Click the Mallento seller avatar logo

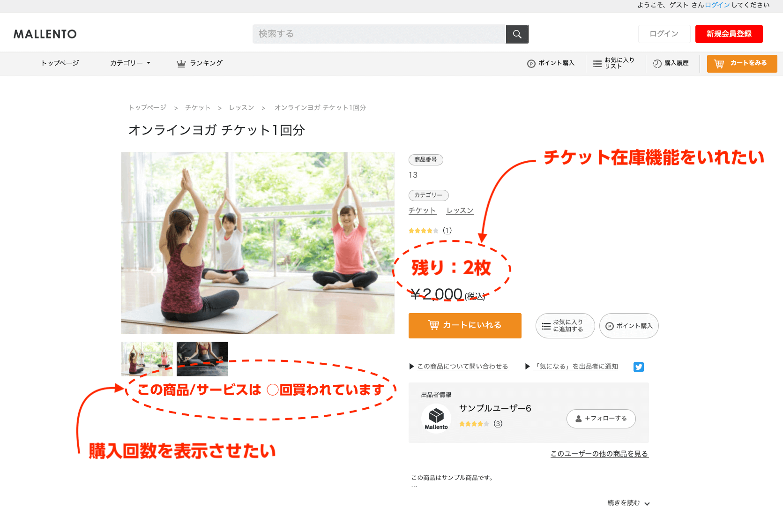[x=436, y=417]
